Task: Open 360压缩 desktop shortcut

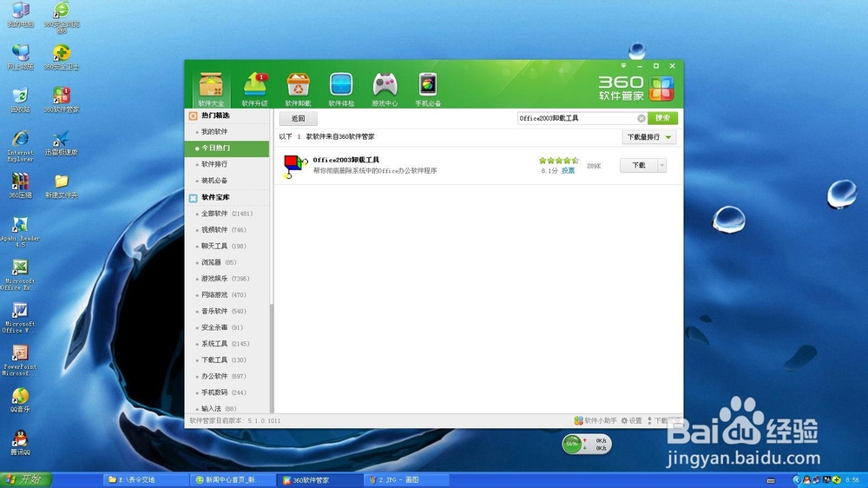Action: click(21, 186)
